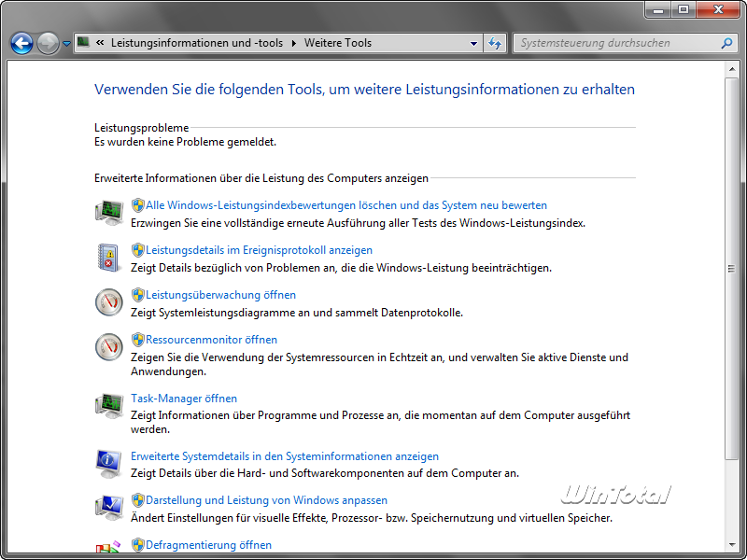Click the checkmark monitor icon beside Darstellung und Leistung
Viewport: 747px width, 560px height.
coord(109,508)
